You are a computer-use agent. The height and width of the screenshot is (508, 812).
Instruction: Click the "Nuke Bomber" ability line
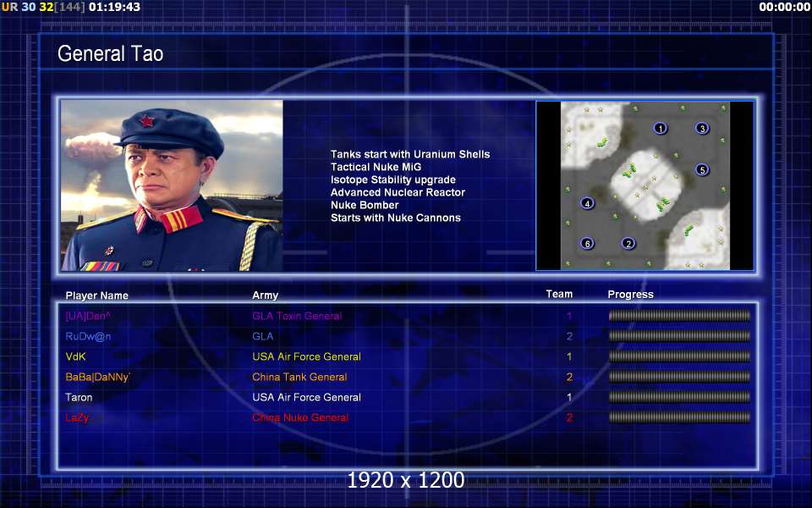point(365,205)
